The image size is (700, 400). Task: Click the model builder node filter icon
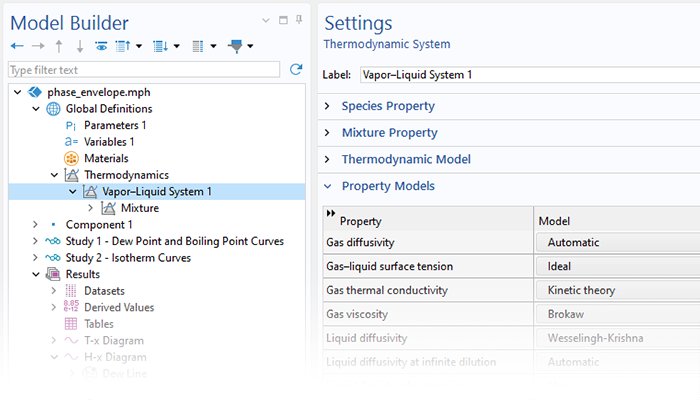pos(235,46)
